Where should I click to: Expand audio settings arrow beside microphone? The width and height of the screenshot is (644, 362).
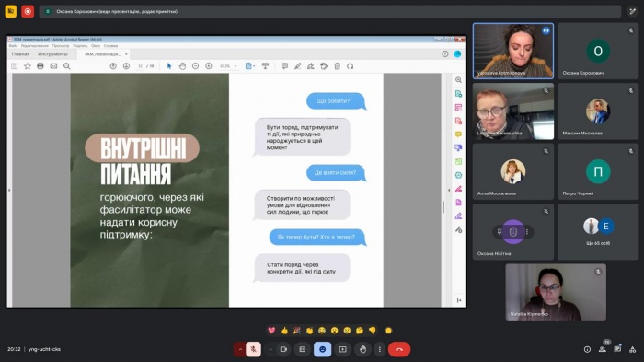coord(240,349)
